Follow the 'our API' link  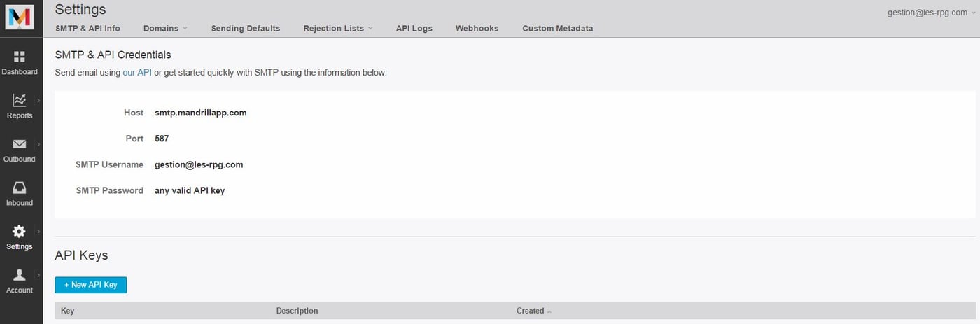point(137,73)
